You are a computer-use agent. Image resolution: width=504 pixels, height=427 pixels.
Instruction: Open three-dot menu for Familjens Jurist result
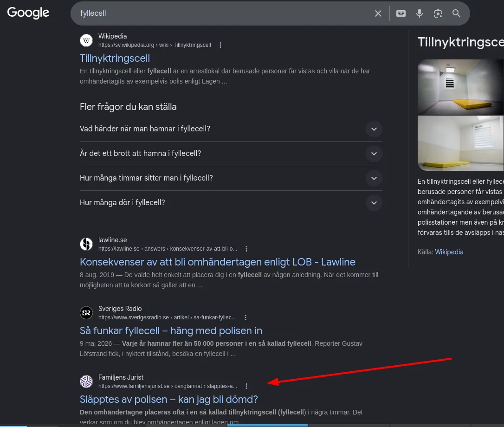[x=246, y=386]
